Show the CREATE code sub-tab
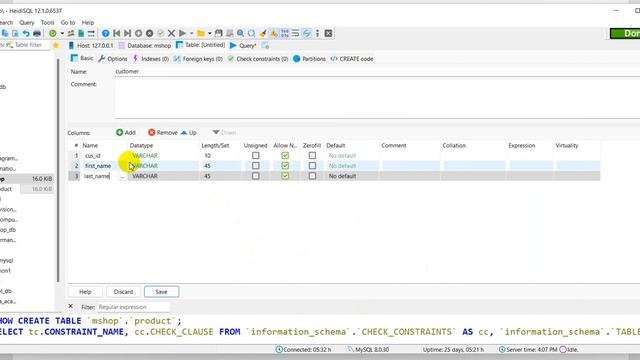Image resolution: width=640 pixels, height=360 pixels. pos(351,59)
